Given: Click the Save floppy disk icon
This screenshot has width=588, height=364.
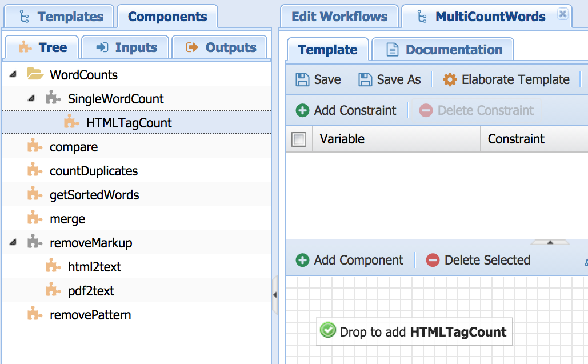Looking at the screenshot, I should coord(302,79).
